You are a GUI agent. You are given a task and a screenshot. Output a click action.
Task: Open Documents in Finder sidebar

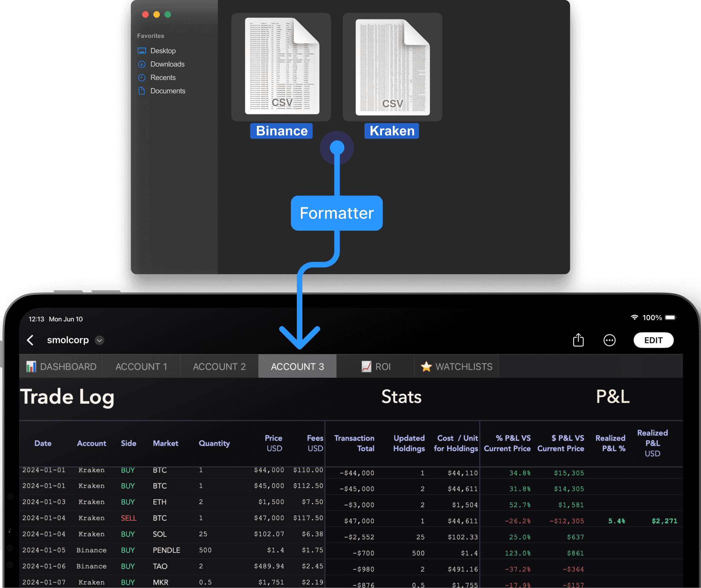168,91
